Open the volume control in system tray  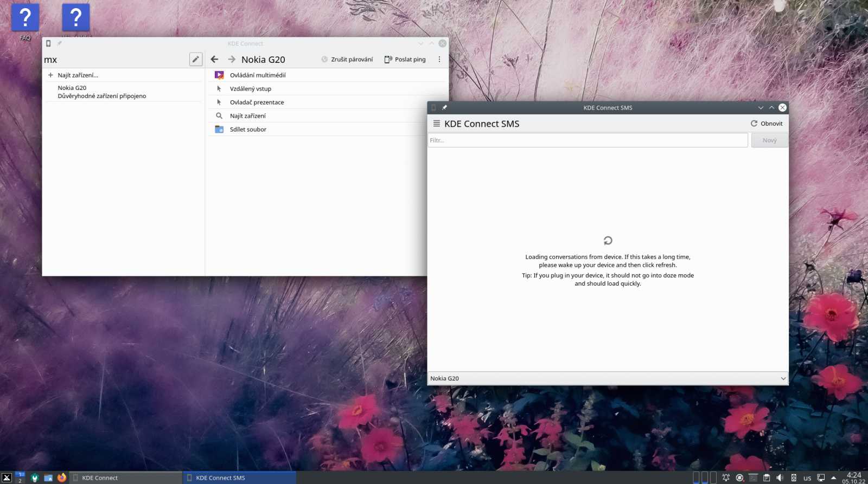[x=780, y=477]
